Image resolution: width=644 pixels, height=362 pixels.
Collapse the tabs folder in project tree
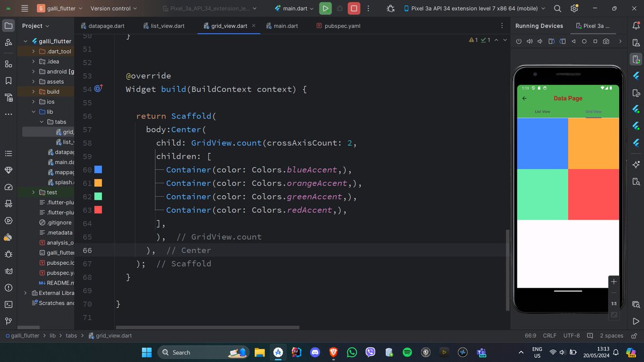tap(42, 122)
